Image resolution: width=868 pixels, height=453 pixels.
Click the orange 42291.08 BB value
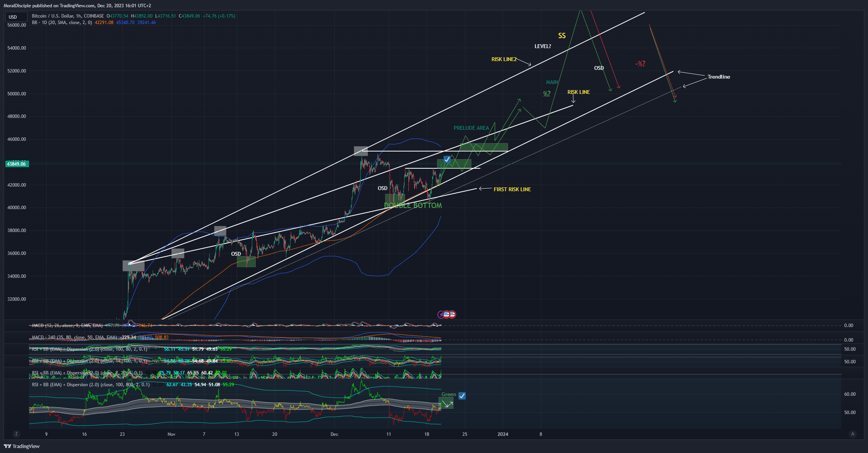pos(104,23)
